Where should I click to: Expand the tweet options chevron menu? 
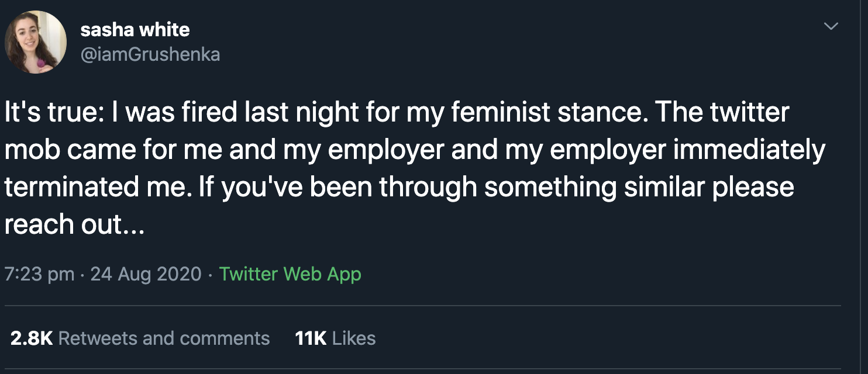coord(831,26)
